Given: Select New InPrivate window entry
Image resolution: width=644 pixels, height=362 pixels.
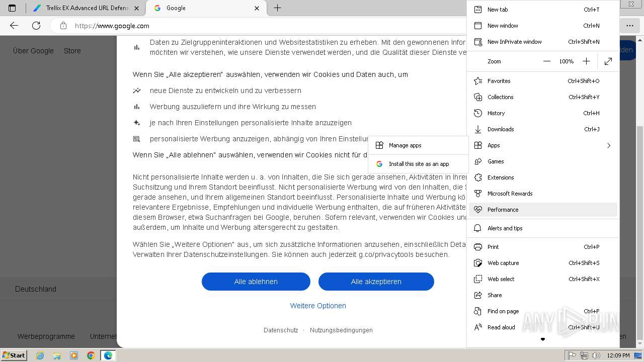Looking at the screenshot, I should tap(543, 42).
